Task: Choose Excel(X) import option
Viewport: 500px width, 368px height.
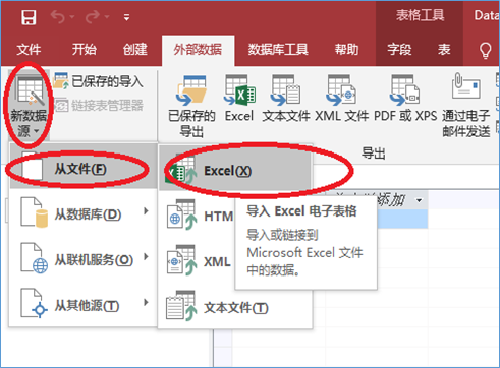Action: tap(235, 171)
